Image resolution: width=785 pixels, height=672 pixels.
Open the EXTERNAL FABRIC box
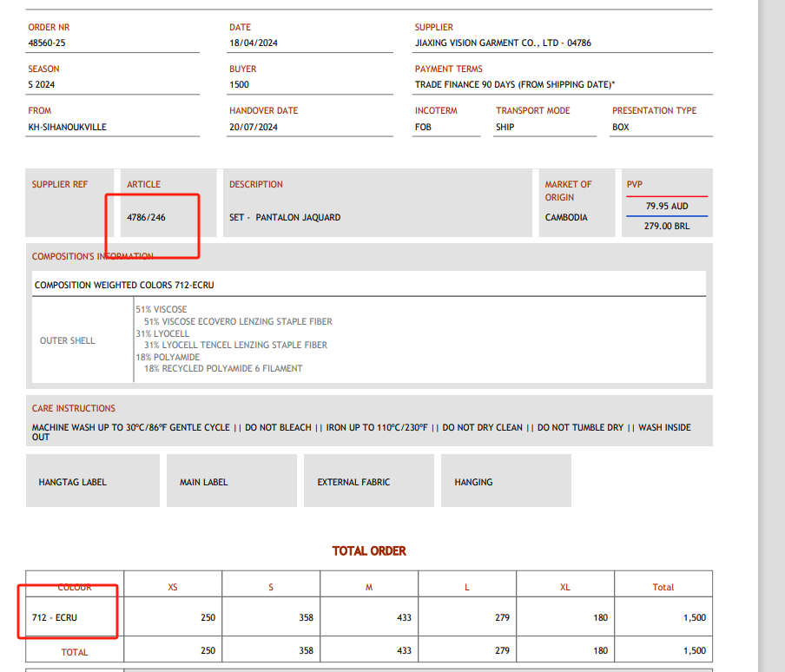368,481
